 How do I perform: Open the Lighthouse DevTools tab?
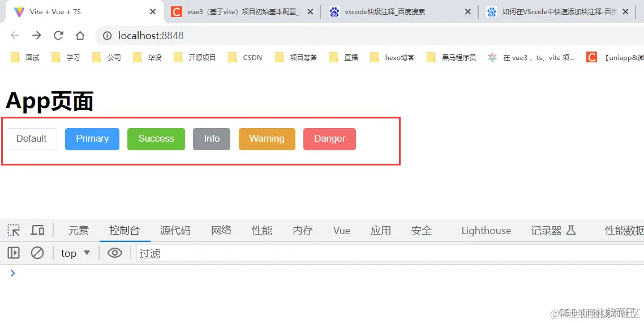tap(486, 231)
